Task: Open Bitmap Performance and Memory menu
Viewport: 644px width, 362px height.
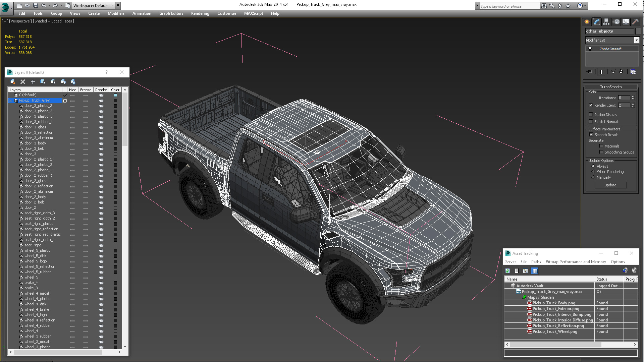Action: [576, 262]
